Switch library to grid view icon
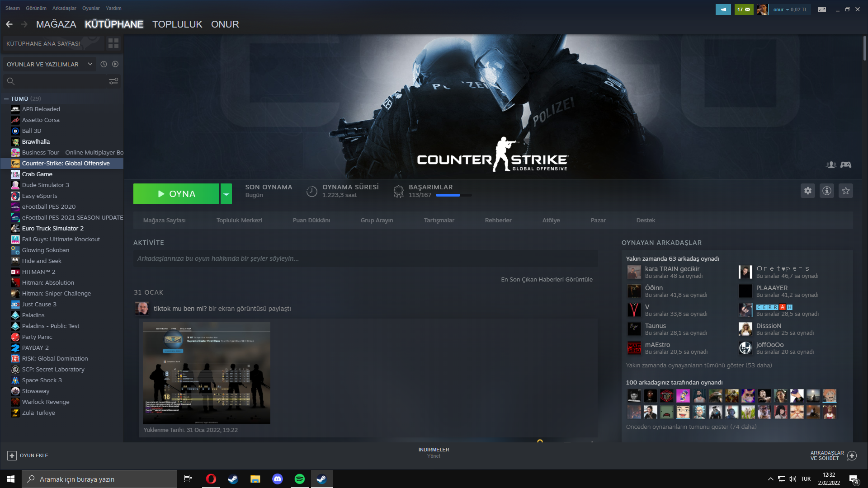Image resolution: width=868 pixels, height=488 pixels. [x=113, y=43]
